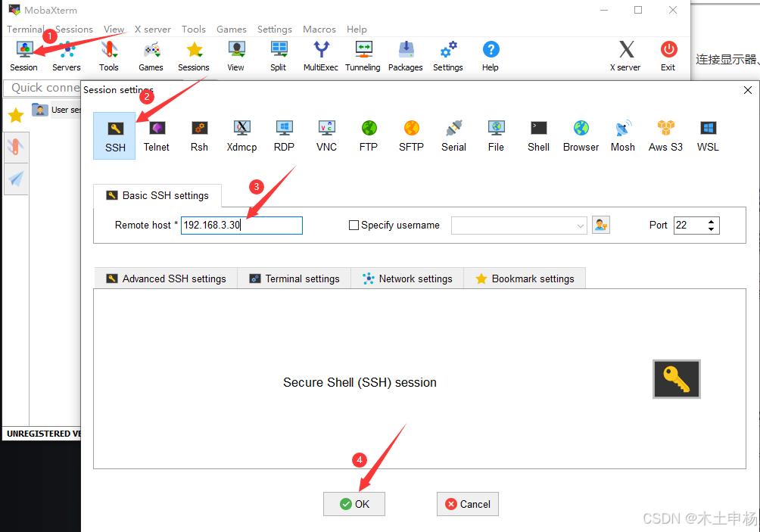Confirm session with OK button
The height and width of the screenshot is (532, 760).
(354, 505)
